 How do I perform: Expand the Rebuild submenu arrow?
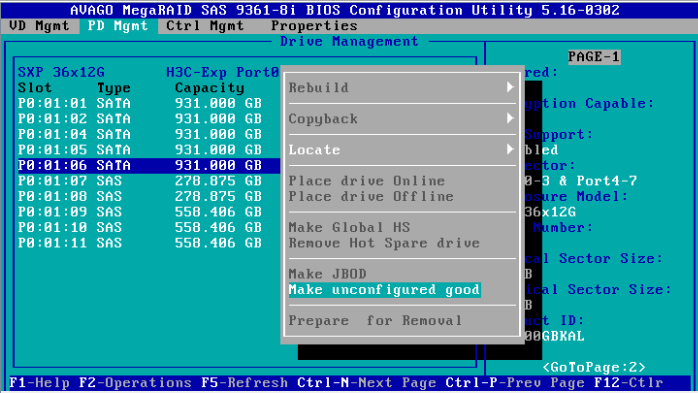(510, 87)
